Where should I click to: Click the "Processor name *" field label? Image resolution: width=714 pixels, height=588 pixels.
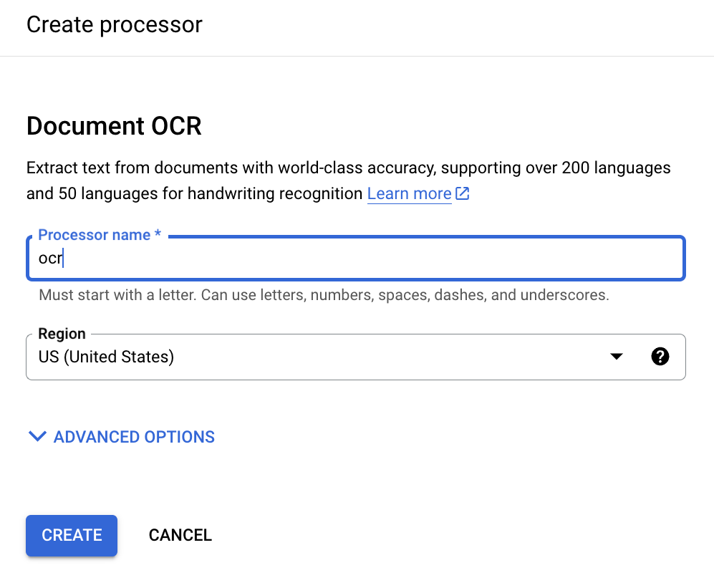pyautogui.click(x=94, y=235)
